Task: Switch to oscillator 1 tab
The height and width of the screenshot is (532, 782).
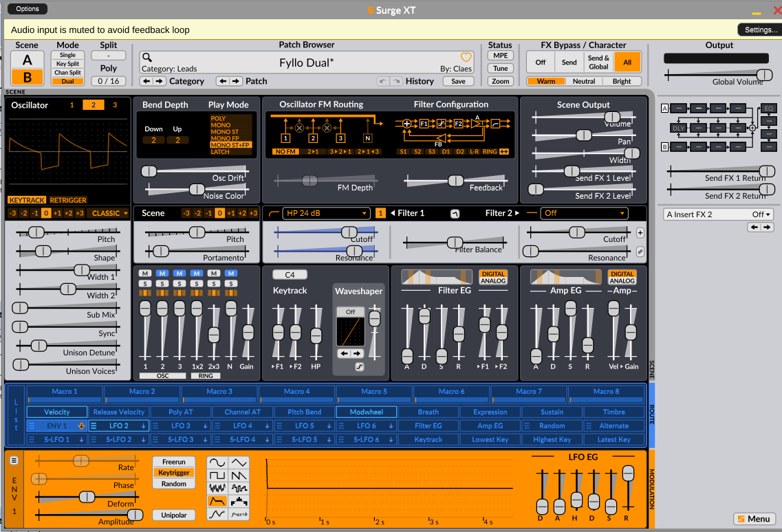Action: point(72,104)
